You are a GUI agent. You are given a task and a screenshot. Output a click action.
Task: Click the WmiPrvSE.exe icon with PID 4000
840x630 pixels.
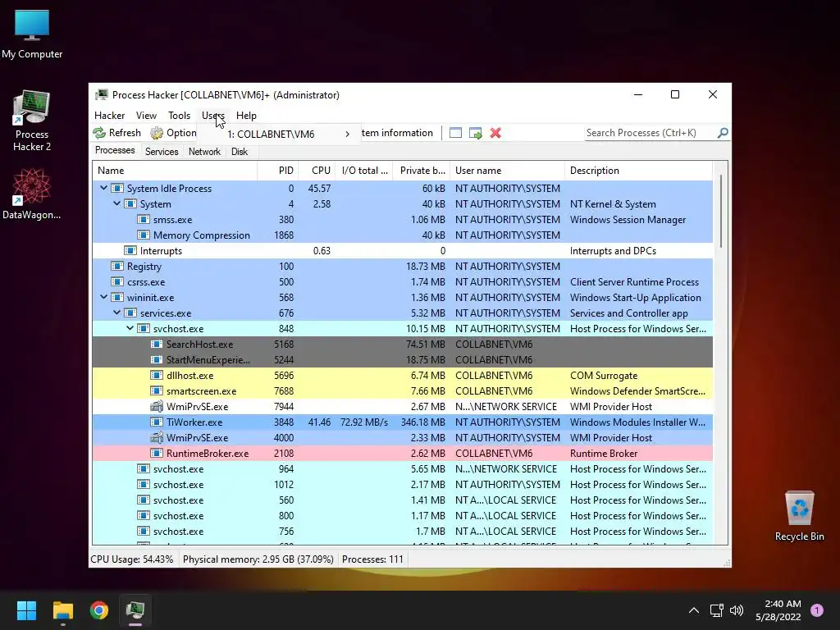(157, 438)
